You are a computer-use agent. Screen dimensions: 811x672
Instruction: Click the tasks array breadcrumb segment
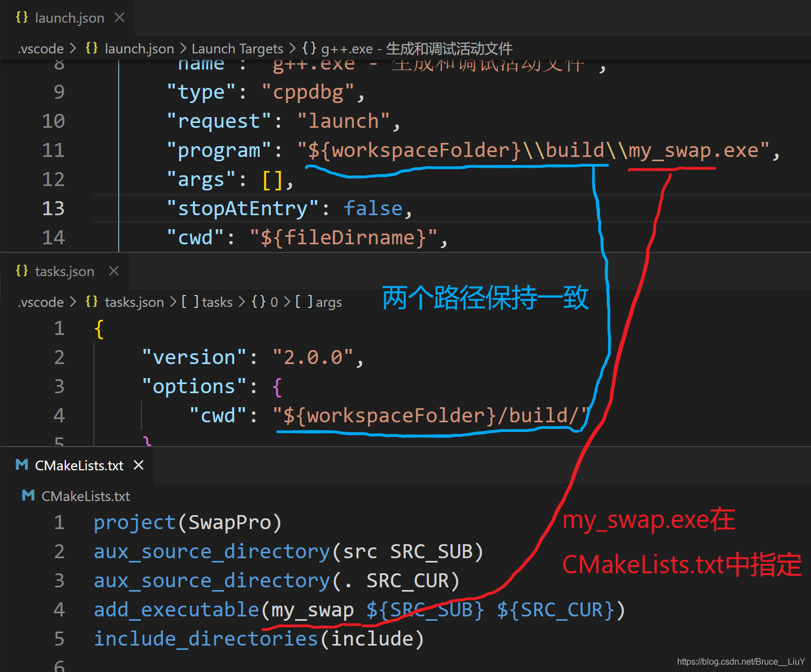click(217, 302)
